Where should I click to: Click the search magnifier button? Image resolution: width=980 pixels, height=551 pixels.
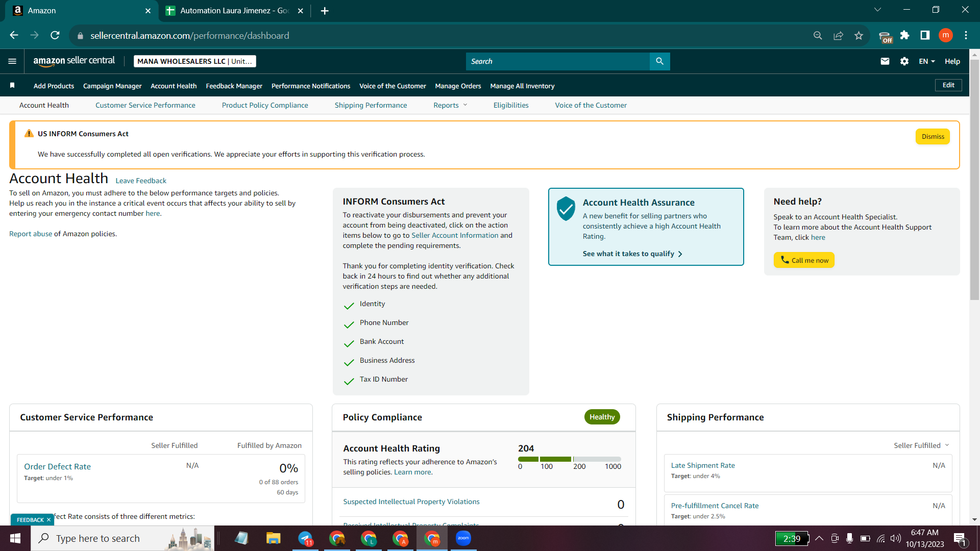tap(659, 61)
